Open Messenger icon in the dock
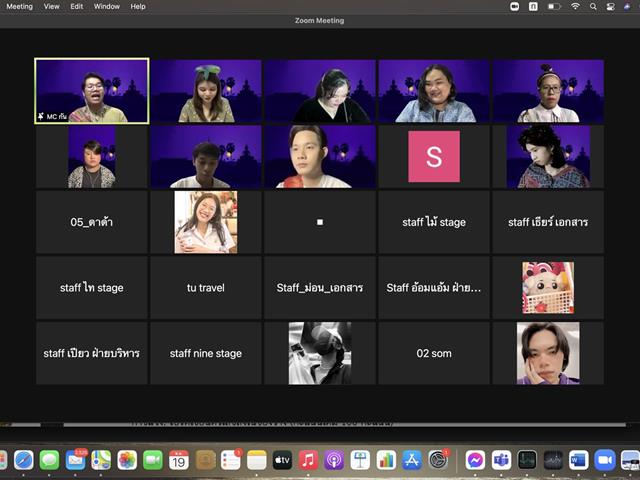Image resolution: width=640 pixels, height=480 pixels. tap(475, 460)
